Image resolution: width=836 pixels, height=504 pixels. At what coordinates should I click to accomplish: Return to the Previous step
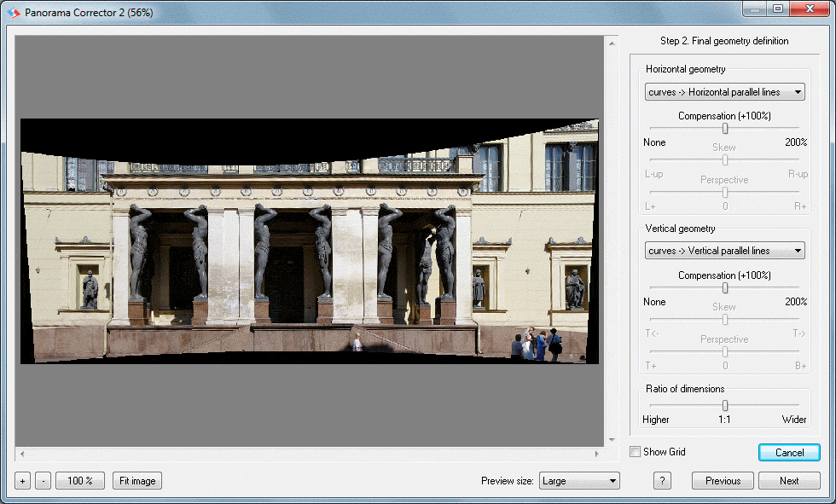(x=723, y=481)
